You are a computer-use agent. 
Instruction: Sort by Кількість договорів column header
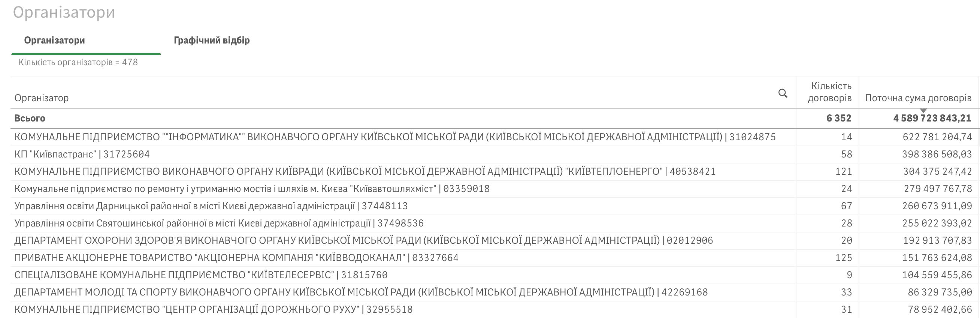point(830,92)
